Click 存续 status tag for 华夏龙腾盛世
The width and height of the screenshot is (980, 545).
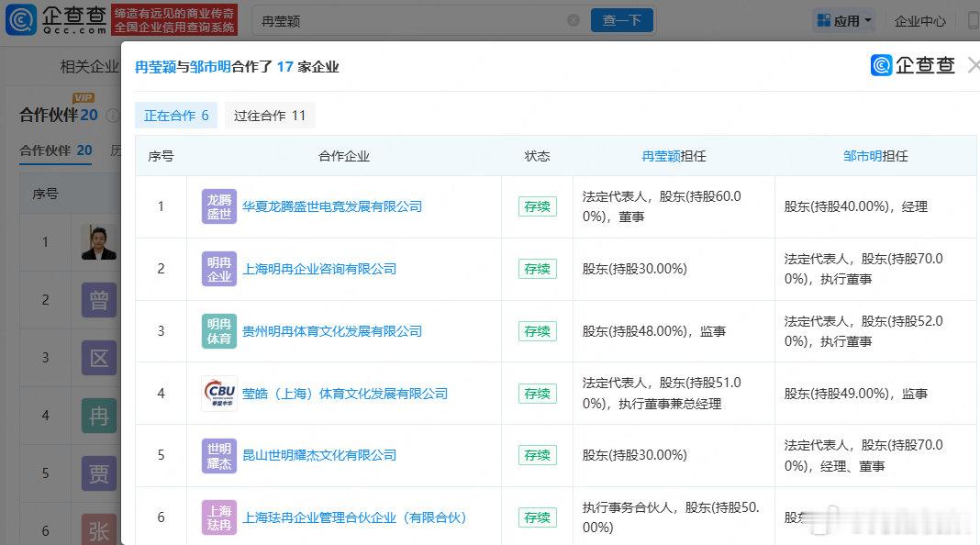point(538,206)
